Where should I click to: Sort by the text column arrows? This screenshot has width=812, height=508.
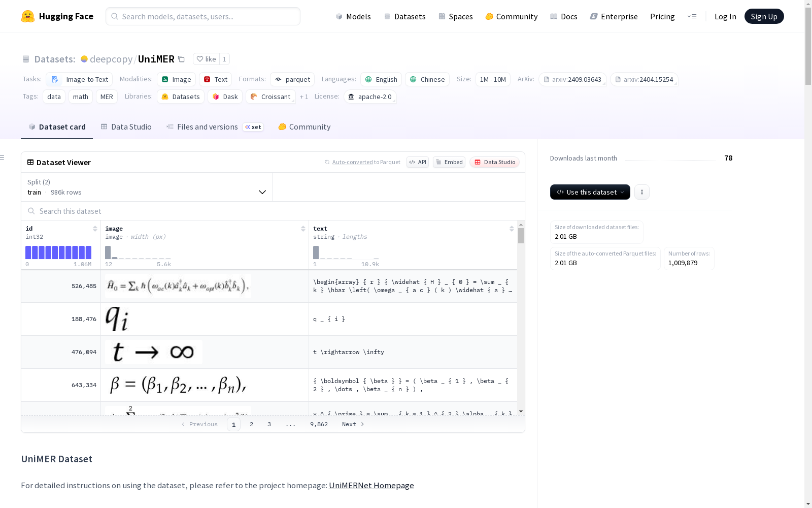(x=512, y=229)
